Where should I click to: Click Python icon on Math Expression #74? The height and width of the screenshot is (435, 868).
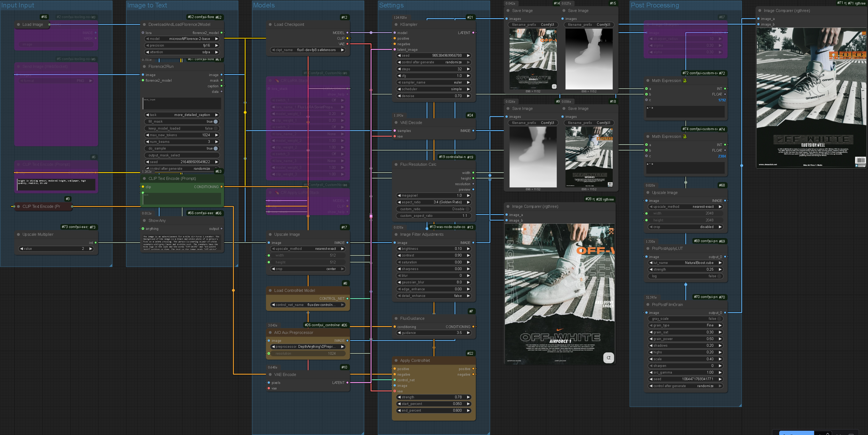(685, 136)
